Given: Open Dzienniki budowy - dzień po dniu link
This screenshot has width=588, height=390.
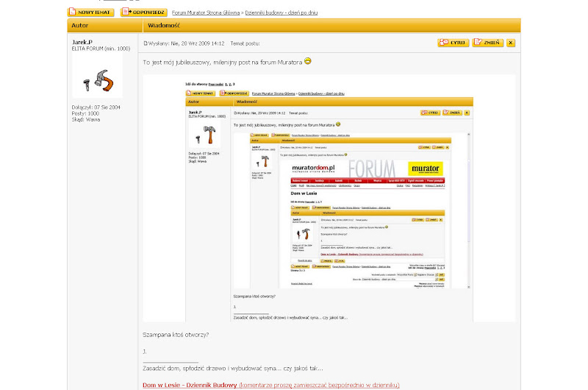Looking at the screenshot, I should tap(282, 13).
